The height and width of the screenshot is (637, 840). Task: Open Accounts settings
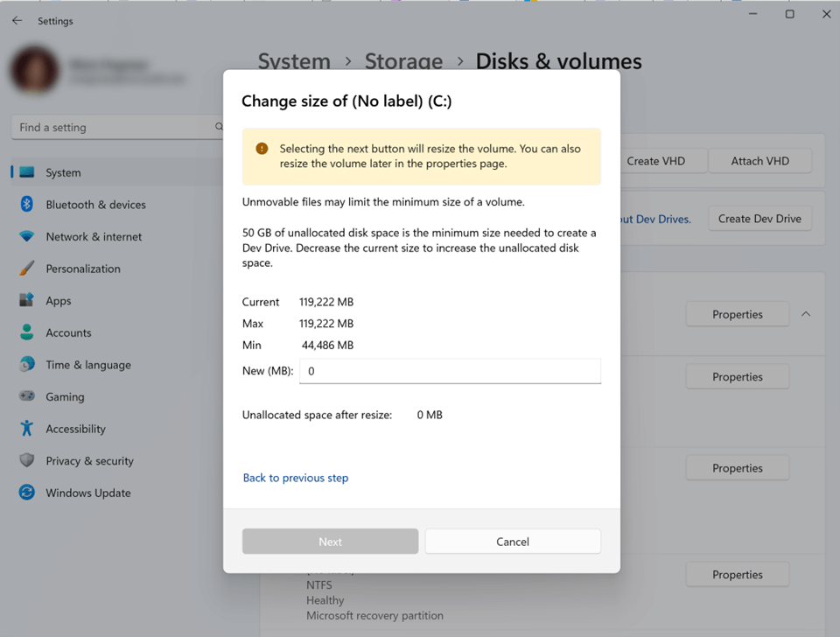point(70,332)
